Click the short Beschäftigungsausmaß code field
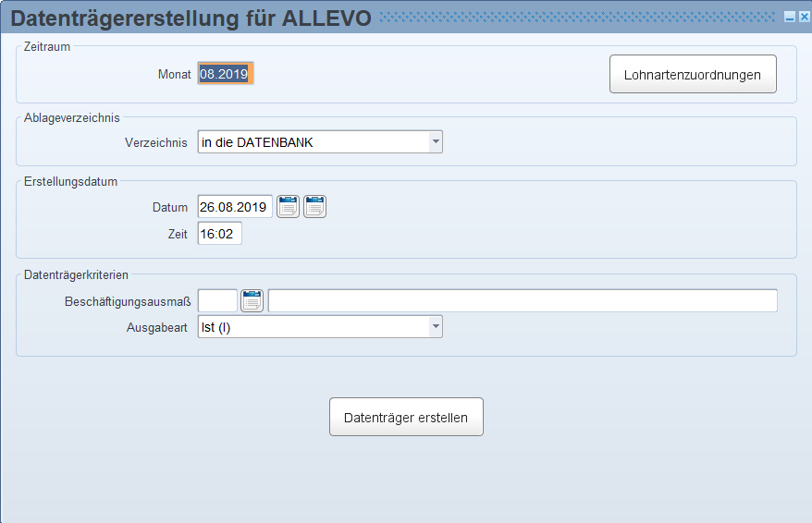The width and height of the screenshot is (812, 523). 217,301
